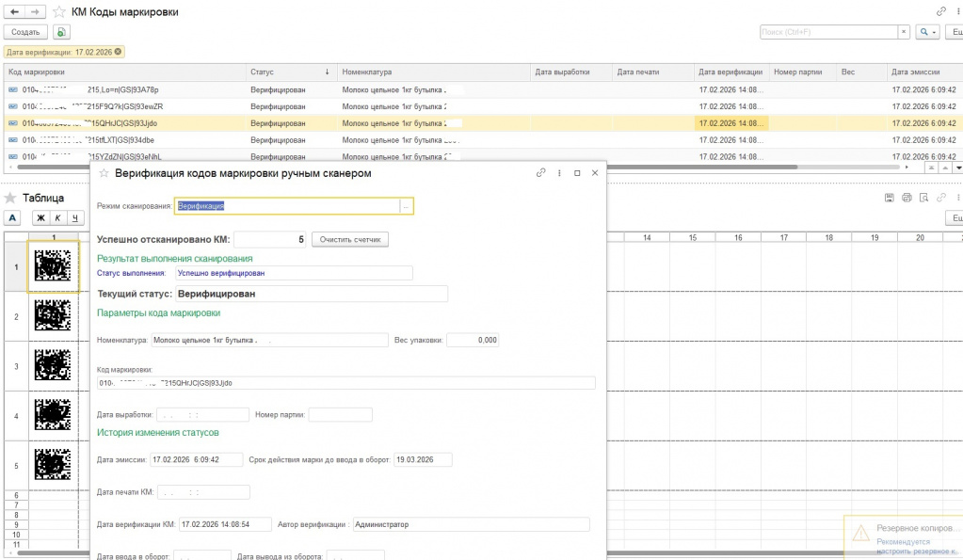Click the Дата печати КМ field

(203, 492)
